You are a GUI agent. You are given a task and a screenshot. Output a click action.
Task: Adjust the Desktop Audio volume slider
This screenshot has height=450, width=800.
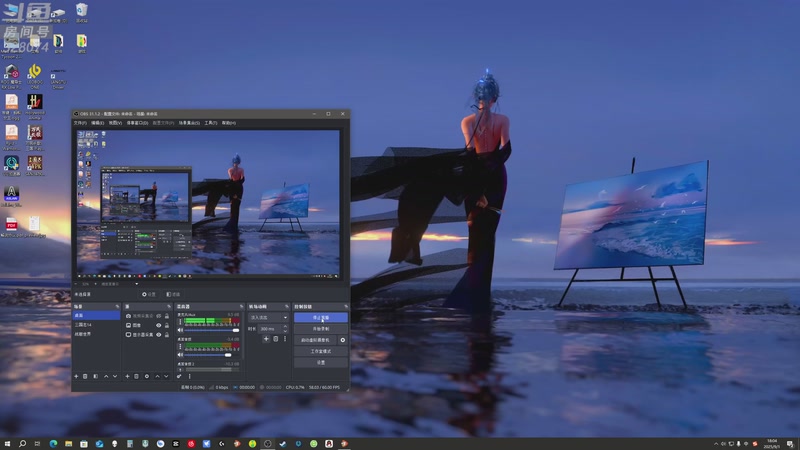pos(212,355)
